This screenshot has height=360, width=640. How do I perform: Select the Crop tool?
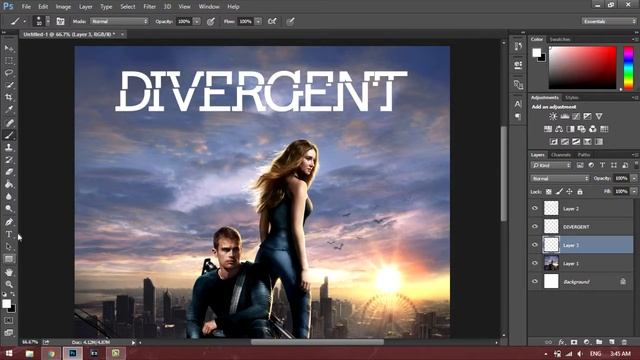(x=9, y=97)
